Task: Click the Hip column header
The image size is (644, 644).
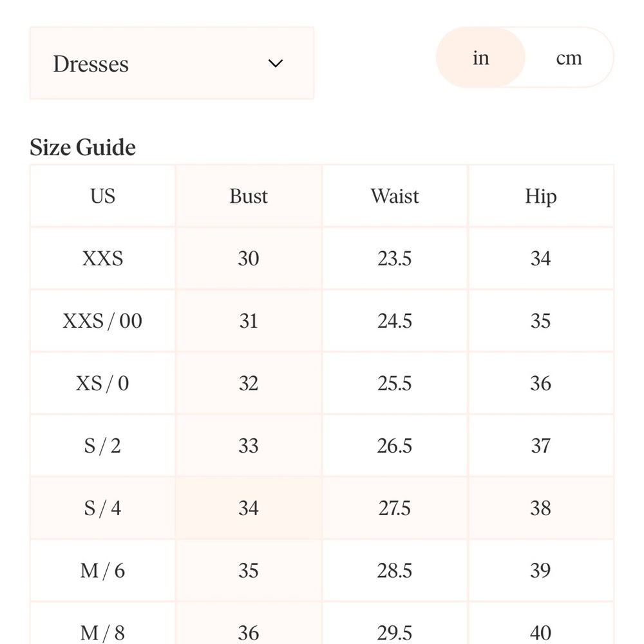Action: (x=541, y=196)
